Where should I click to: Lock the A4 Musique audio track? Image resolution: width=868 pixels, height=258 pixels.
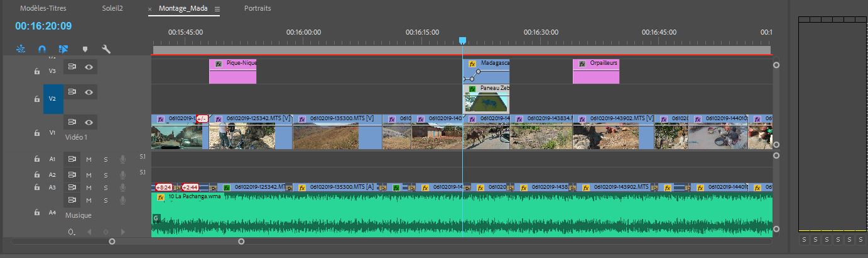pos(37,213)
